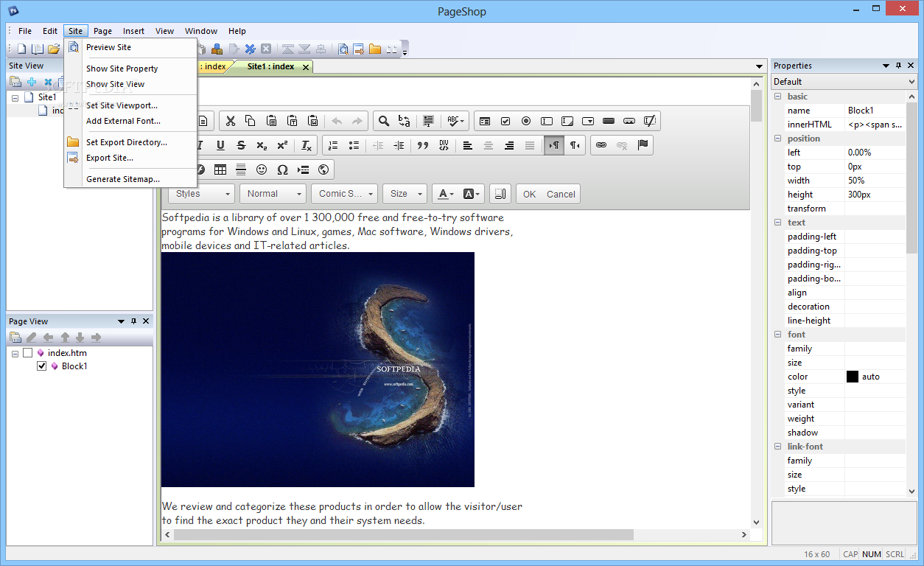Click the OK button in editor
This screenshot has height=566, width=924.
[x=529, y=194]
